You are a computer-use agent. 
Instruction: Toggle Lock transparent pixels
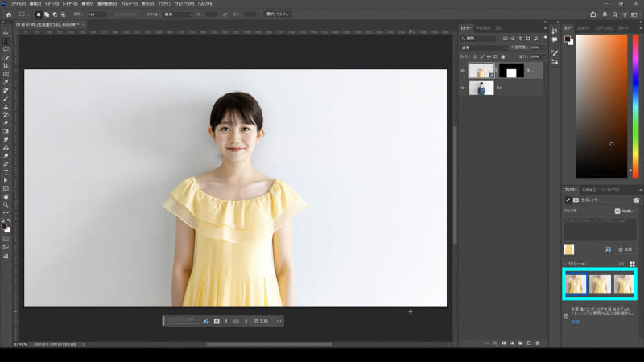click(x=475, y=56)
